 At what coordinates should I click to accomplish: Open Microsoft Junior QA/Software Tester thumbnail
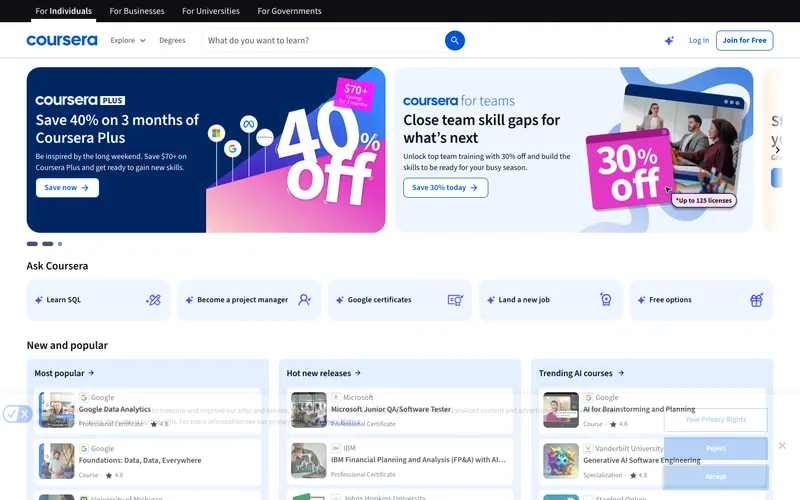coord(309,410)
